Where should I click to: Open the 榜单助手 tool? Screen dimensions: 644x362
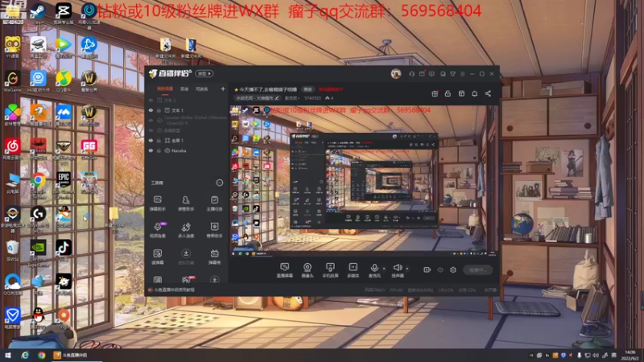pos(214,230)
